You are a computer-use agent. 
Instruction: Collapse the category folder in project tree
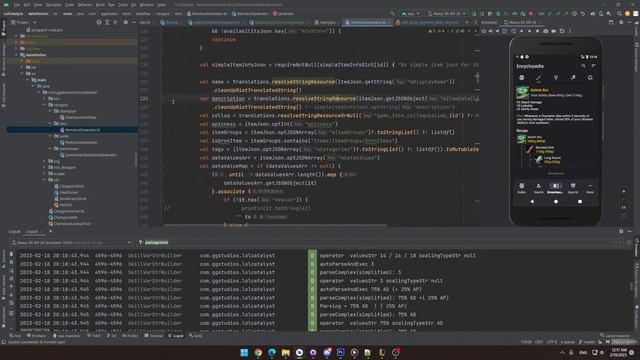[x=44, y=105]
